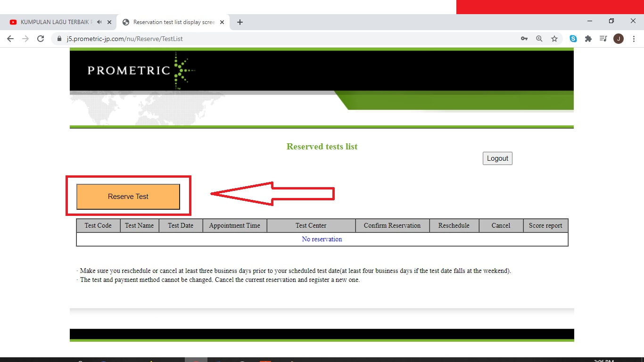Go back with the browser back arrow

(10, 39)
